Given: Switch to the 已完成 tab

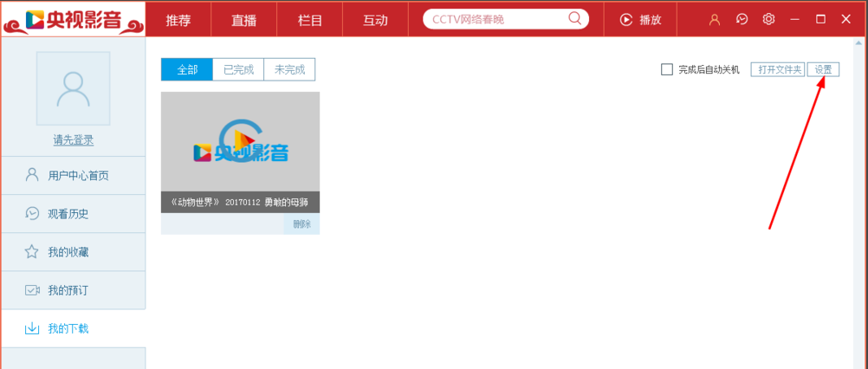Looking at the screenshot, I should 238,69.
